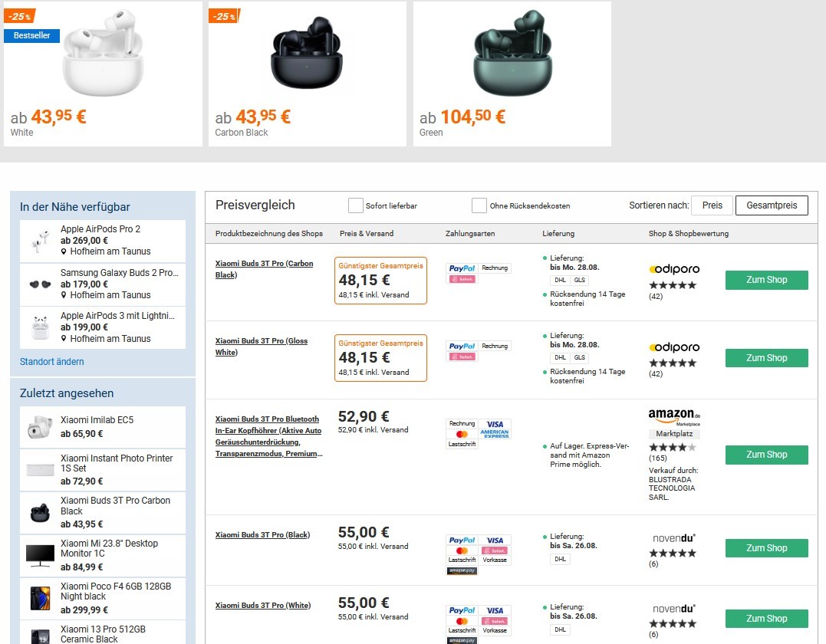
Task: Click the location pin next to AirPods Pro 2
Action: pyautogui.click(x=64, y=251)
